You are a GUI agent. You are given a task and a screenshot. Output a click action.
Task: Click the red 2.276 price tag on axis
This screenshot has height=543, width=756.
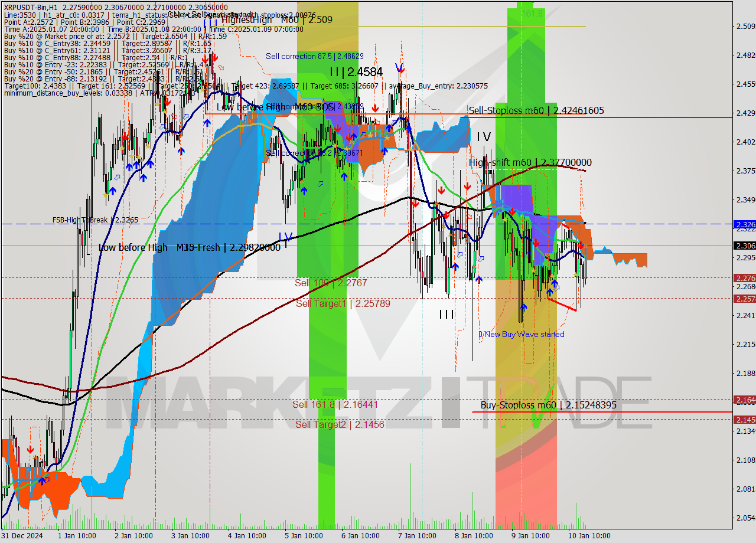pyautogui.click(x=744, y=278)
